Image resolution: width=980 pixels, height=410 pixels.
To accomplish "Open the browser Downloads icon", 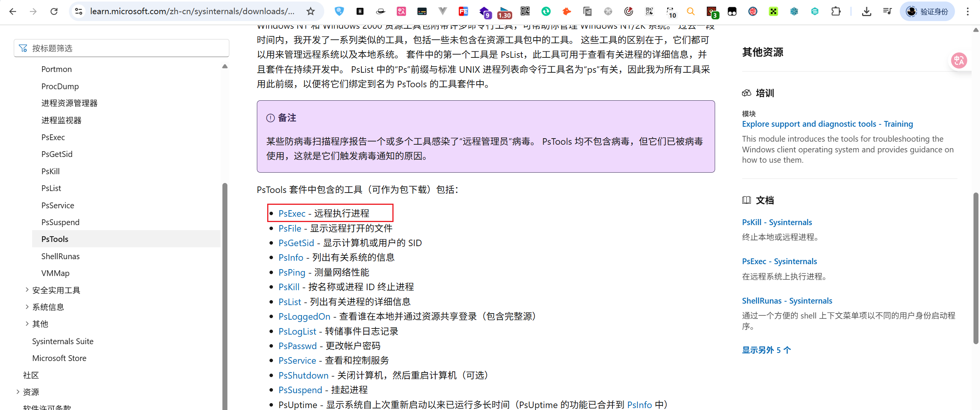I will [866, 11].
